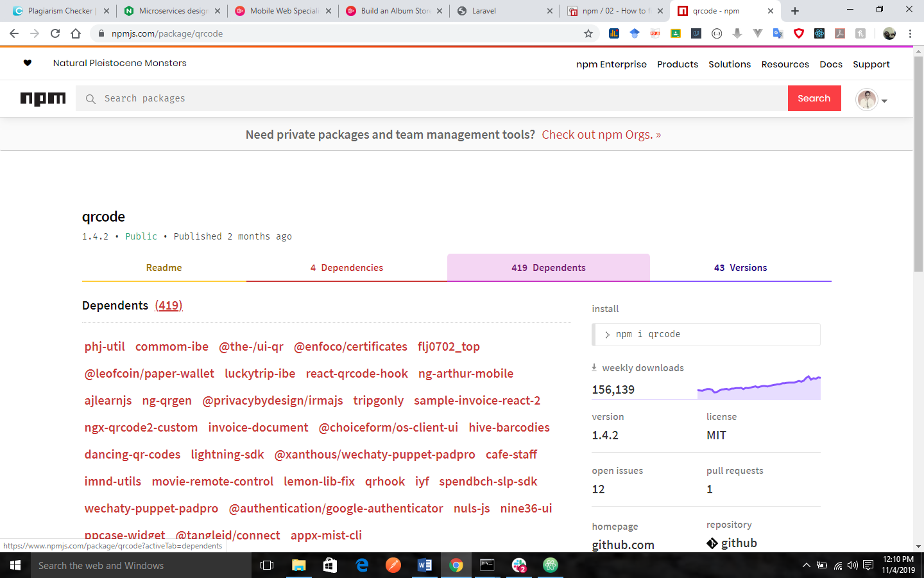Open File Explorer from taskbar
This screenshot has width=924, height=578.
(x=298, y=565)
